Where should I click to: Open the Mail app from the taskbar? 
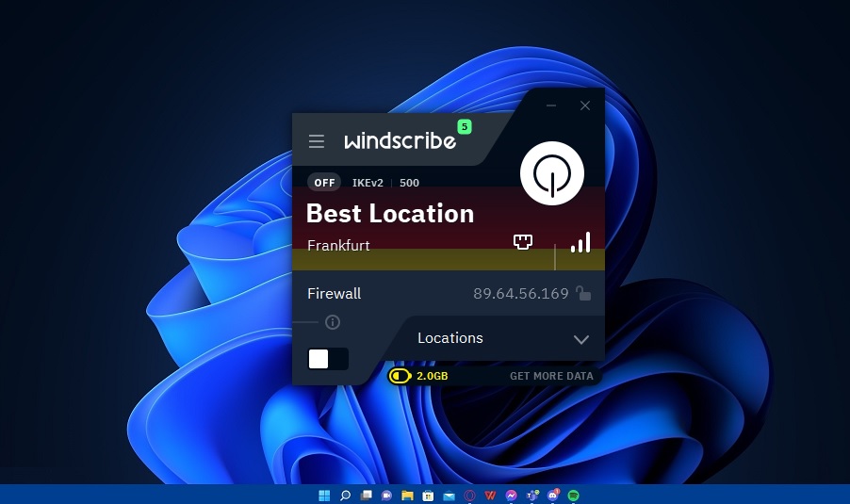coord(449,496)
